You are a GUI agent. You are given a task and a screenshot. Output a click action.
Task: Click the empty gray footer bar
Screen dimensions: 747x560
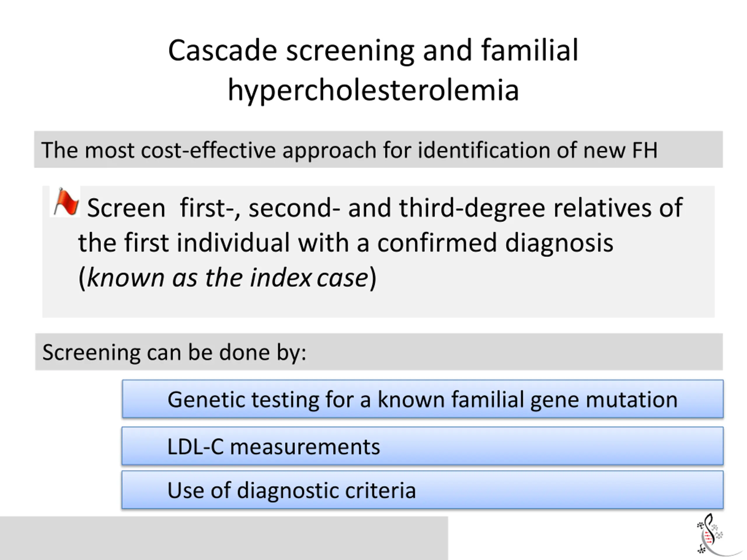[x=224, y=538]
